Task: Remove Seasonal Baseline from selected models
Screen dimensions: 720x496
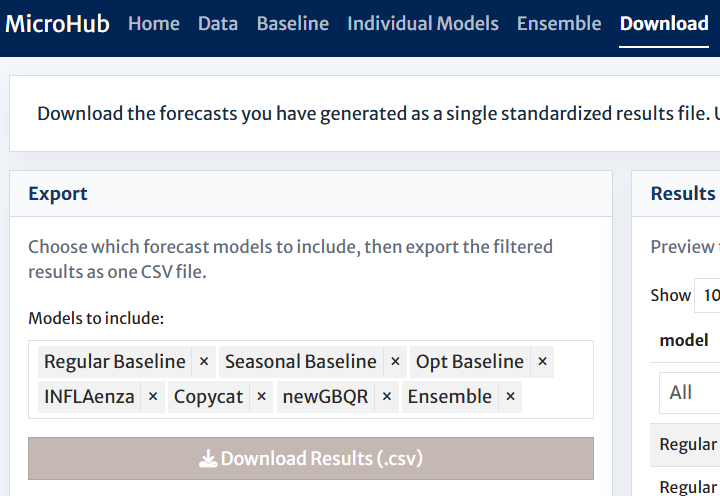Action: point(395,362)
